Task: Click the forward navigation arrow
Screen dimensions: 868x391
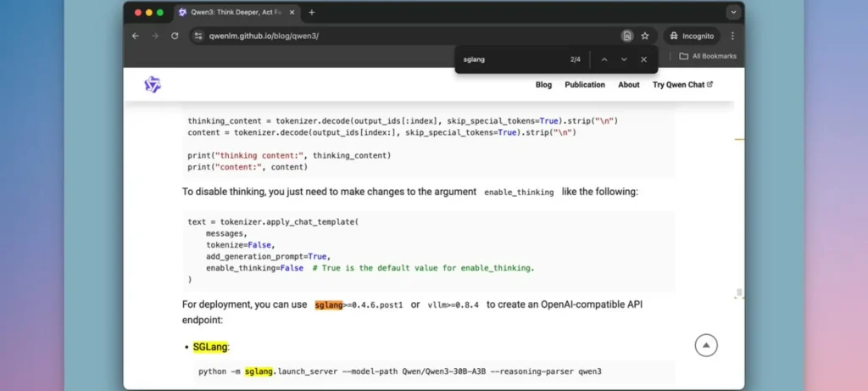Action: 155,36
